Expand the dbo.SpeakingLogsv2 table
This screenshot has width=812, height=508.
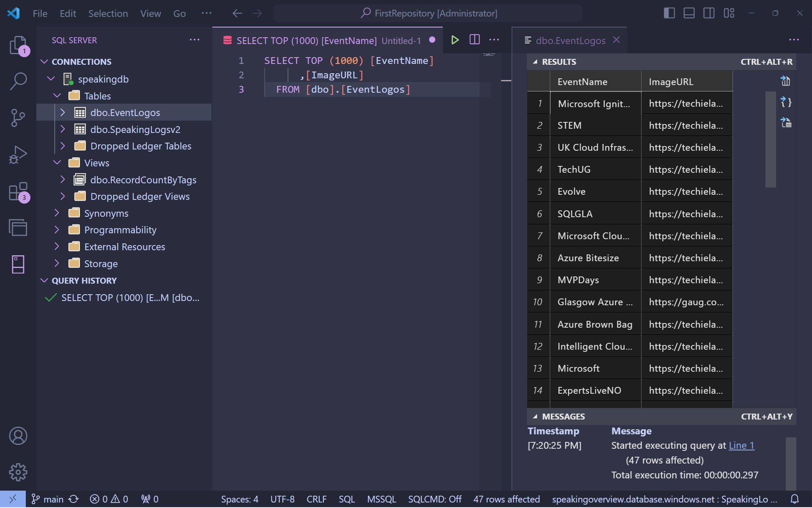(63, 129)
